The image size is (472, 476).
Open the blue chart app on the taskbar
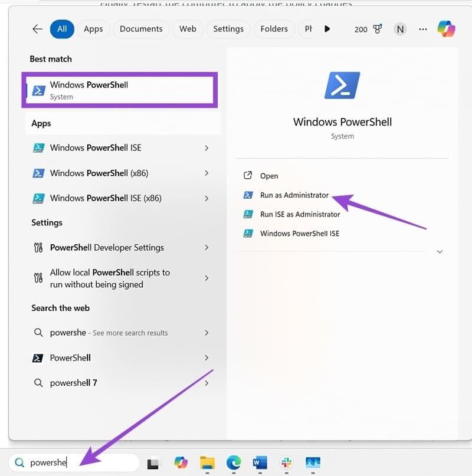pyautogui.click(x=313, y=462)
